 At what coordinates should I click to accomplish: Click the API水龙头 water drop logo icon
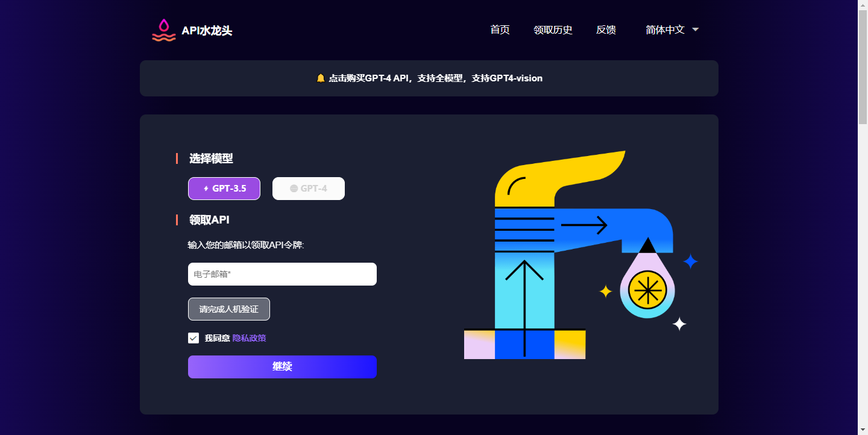[x=163, y=30]
